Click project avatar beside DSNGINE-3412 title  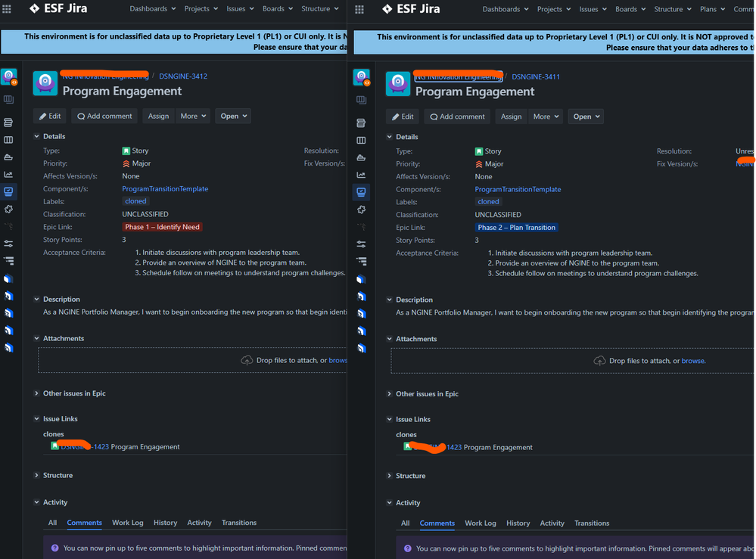coord(45,83)
